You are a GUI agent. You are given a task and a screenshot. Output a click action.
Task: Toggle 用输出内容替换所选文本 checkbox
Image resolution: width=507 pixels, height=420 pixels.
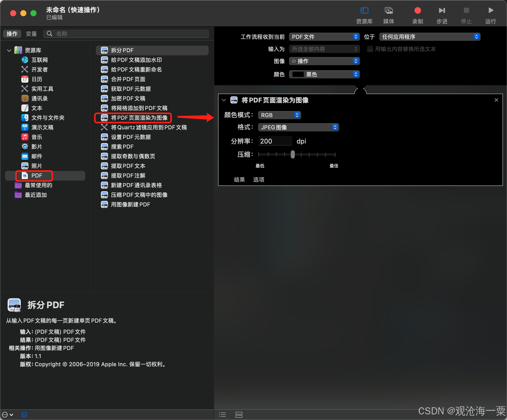370,49
